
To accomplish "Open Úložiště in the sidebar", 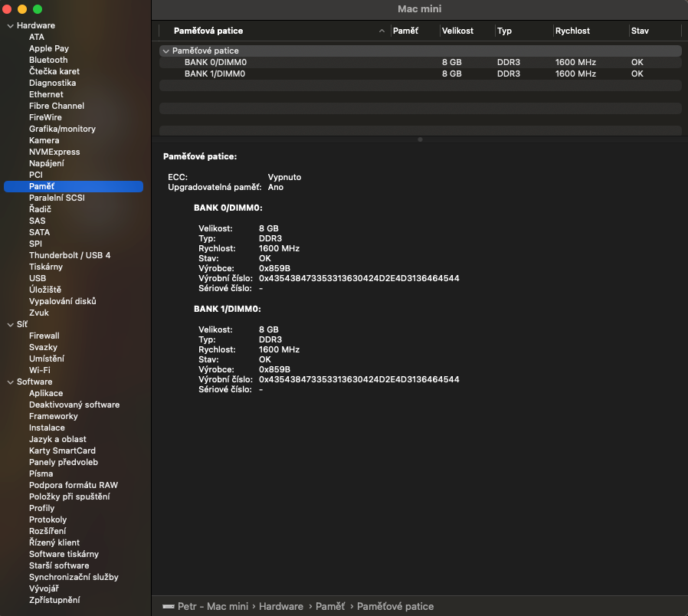I will (45, 290).
